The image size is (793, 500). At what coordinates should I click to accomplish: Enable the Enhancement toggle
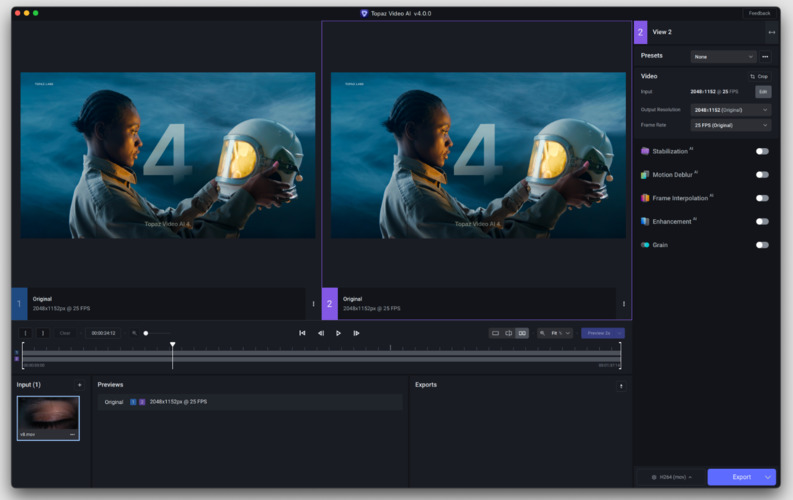pyautogui.click(x=762, y=221)
